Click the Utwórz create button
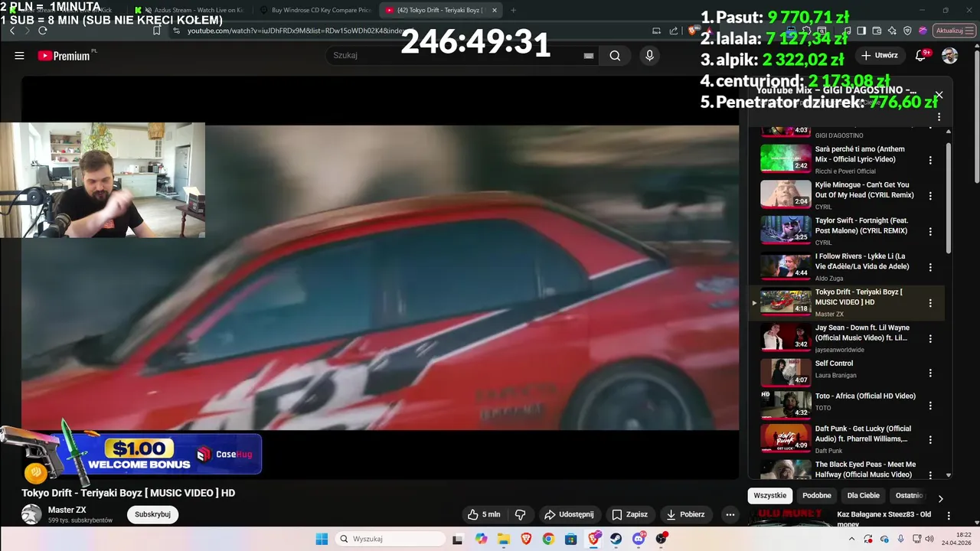Image resolution: width=980 pixels, height=551 pixels. pyautogui.click(x=880, y=55)
